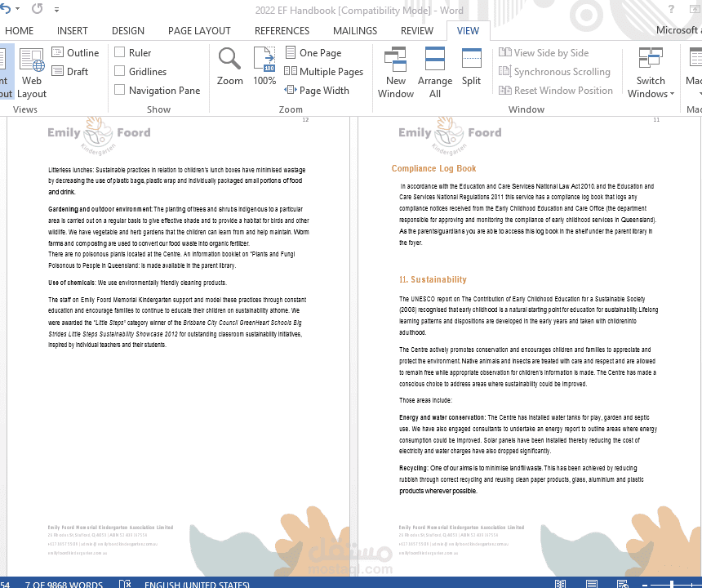Image resolution: width=702 pixels, height=588 pixels.
Task: Click the 11. Sustainability heading
Action: point(433,279)
